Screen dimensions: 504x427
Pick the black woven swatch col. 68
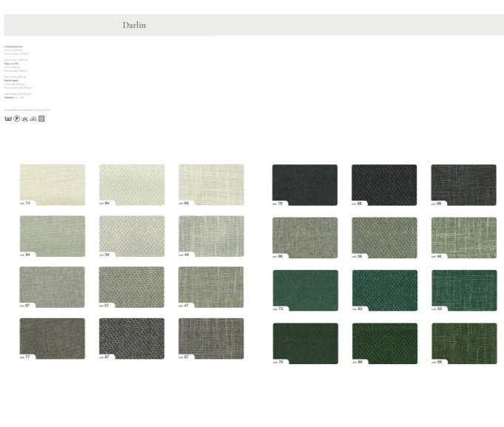point(463,184)
